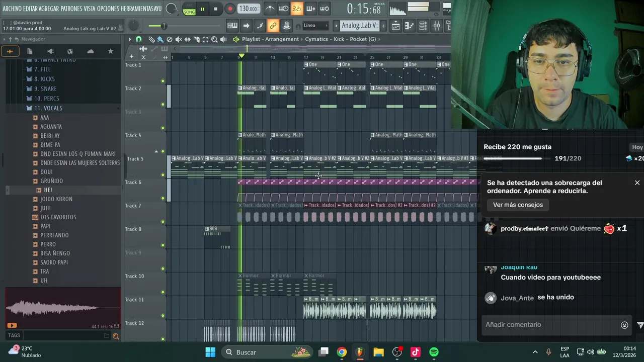
Task: Click the stop playback button
Action: (x=215, y=9)
